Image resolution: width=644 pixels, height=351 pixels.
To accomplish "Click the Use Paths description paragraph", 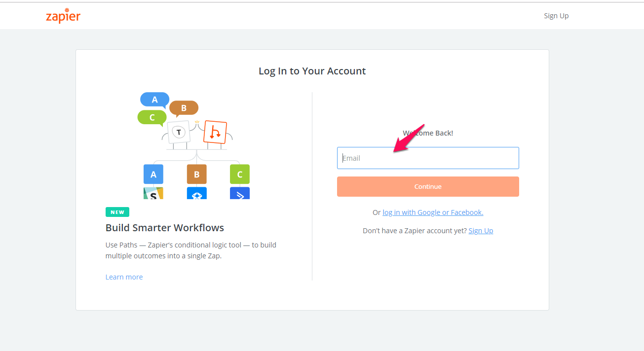I will coord(191,250).
